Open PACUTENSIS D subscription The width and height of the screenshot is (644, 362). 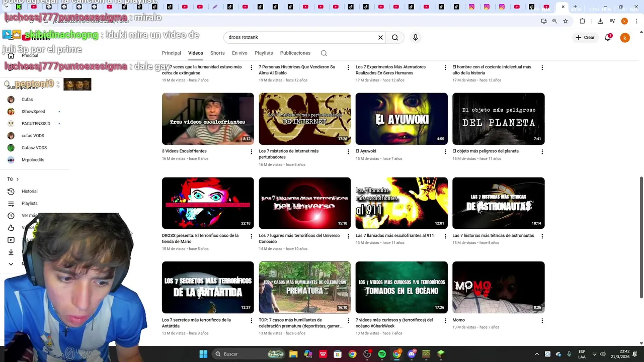click(x=36, y=124)
